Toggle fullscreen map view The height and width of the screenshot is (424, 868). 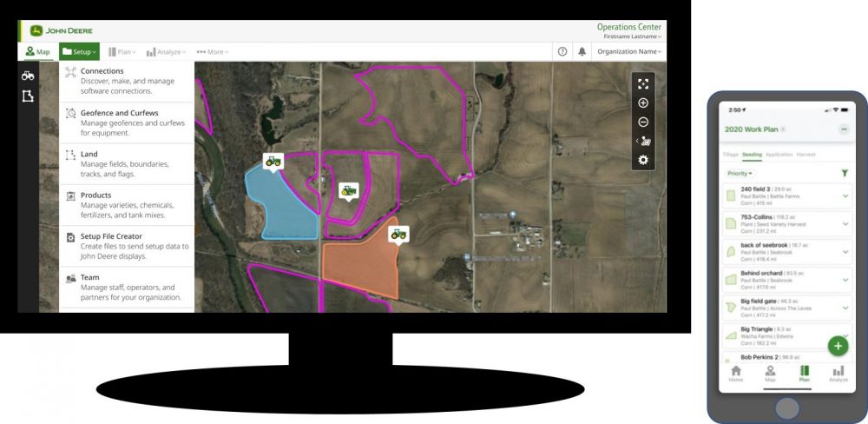(x=642, y=83)
